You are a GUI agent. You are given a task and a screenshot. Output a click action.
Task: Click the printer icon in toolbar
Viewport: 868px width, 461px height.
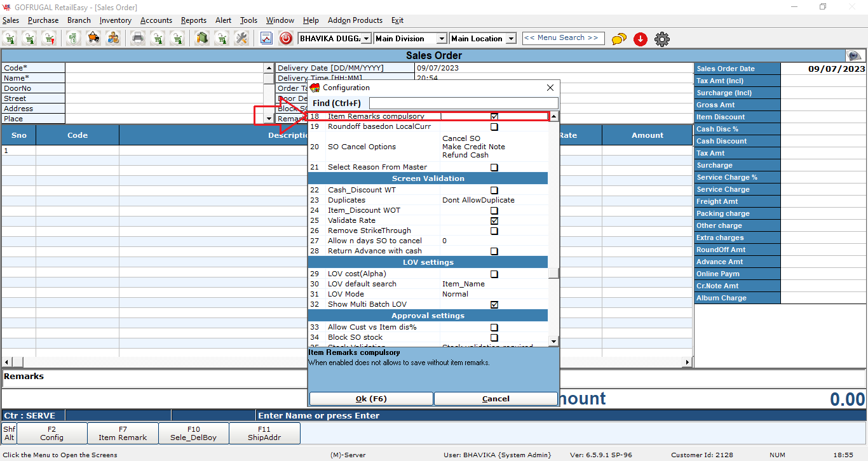point(137,39)
